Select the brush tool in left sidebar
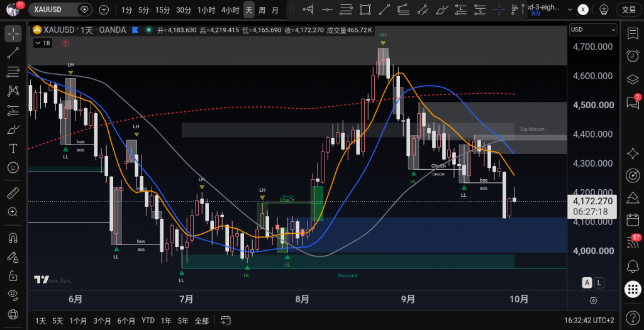 13,129
